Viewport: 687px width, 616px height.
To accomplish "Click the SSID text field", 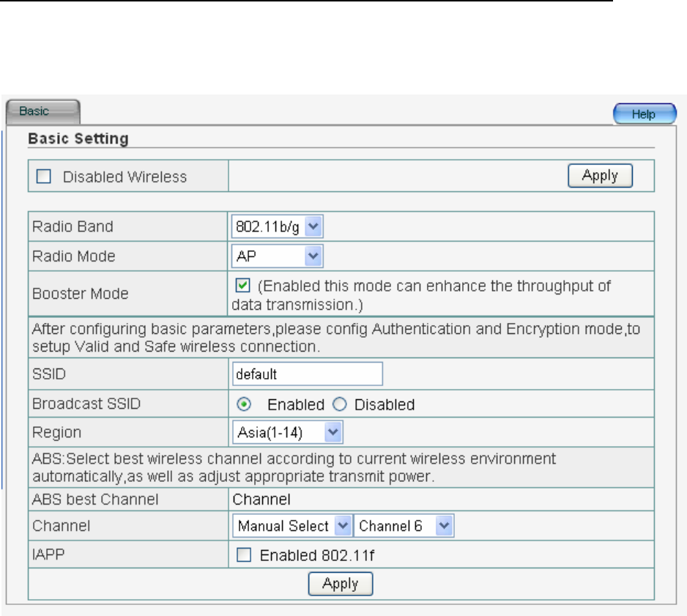I will point(308,374).
